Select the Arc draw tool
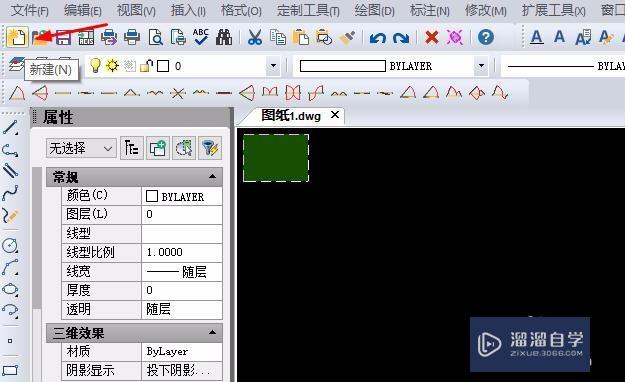The image size is (625, 382). tap(10, 267)
